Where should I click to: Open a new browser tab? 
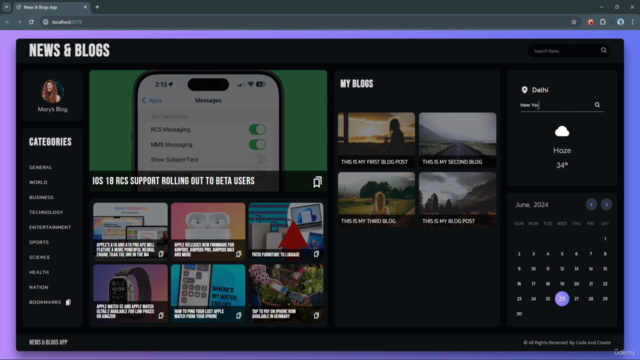point(97,7)
